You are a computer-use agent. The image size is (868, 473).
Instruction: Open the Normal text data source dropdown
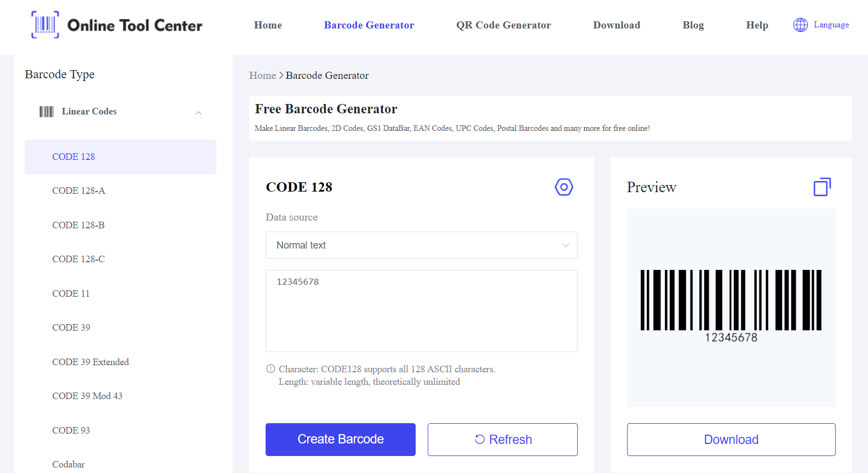point(422,245)
